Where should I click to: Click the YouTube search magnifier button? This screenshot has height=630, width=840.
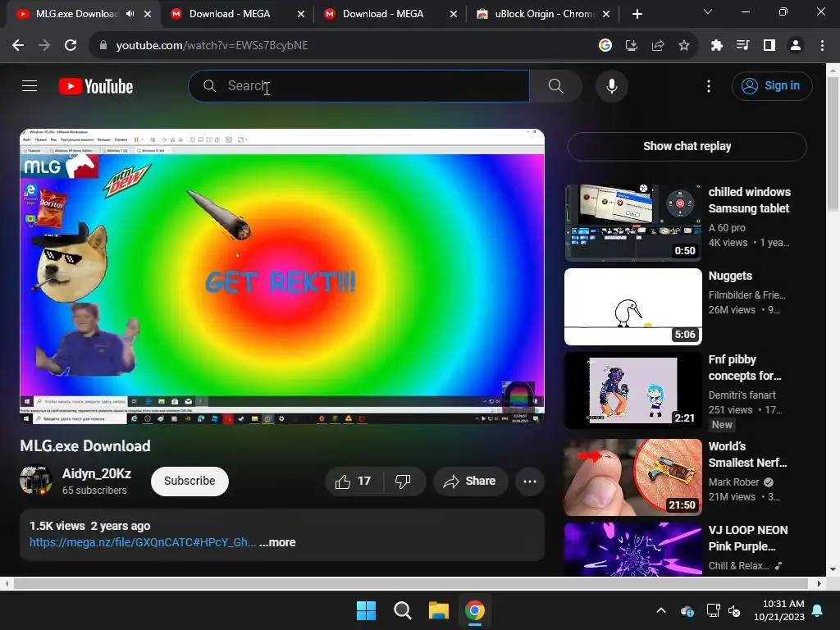click(x=555, y=85)
